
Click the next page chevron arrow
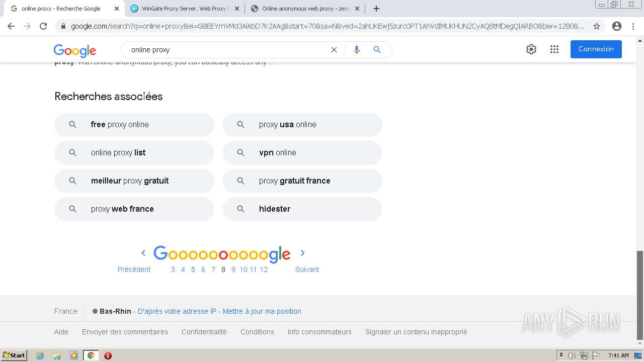303,253
